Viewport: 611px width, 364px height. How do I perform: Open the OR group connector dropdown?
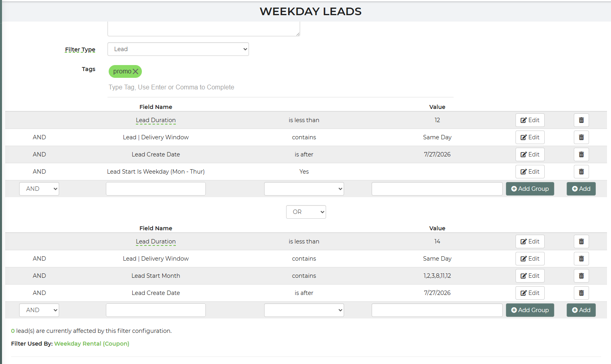[306, 212]
